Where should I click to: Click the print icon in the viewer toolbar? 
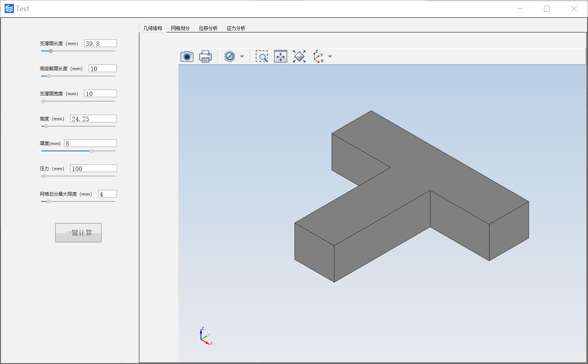205,56
